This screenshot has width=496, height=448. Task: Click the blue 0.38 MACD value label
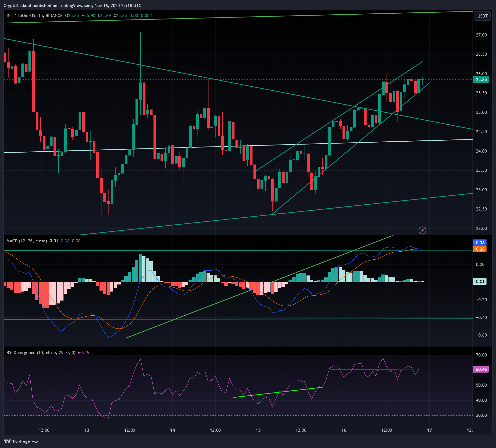coord(480,243)
